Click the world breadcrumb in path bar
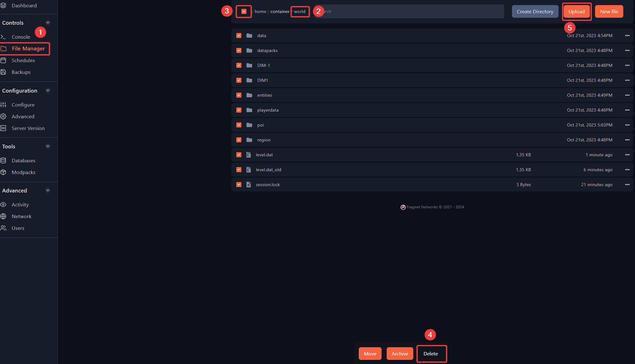This screenshot has height=364, width=635. pyautogui.click(x=300, y=11)
